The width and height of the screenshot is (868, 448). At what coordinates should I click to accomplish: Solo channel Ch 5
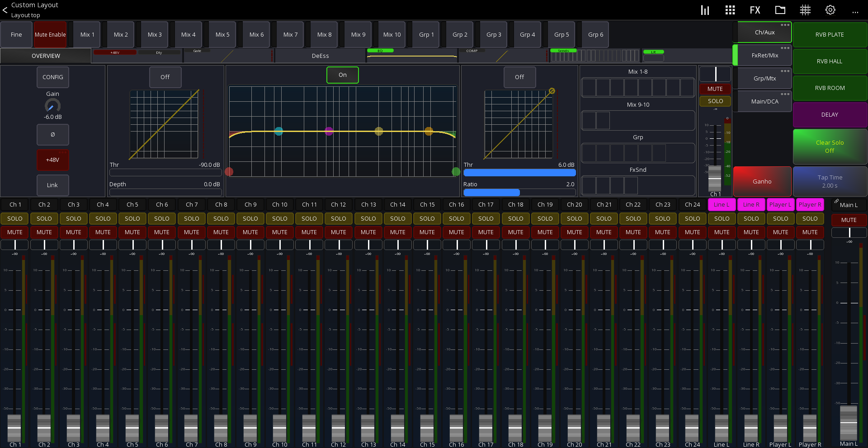click(132, 218)
